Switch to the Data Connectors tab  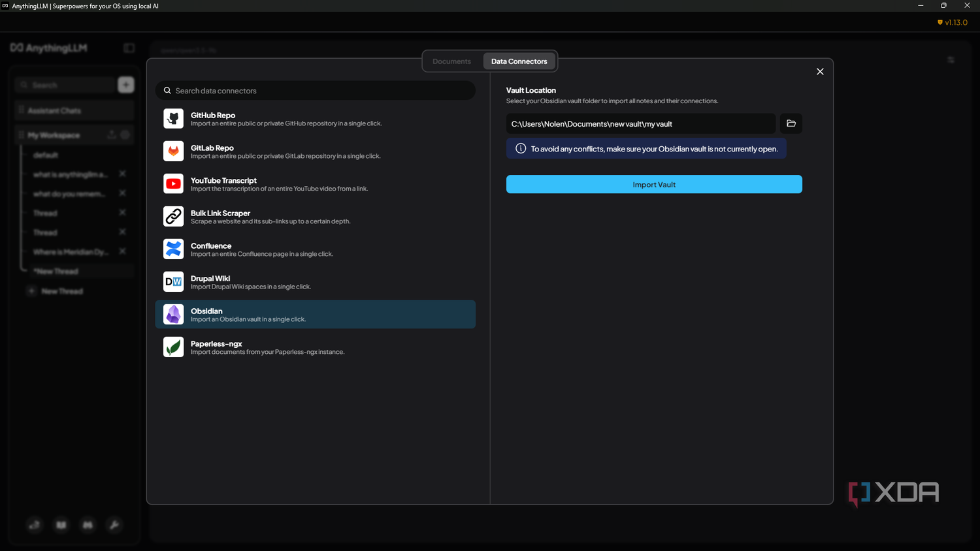point(519,61)
